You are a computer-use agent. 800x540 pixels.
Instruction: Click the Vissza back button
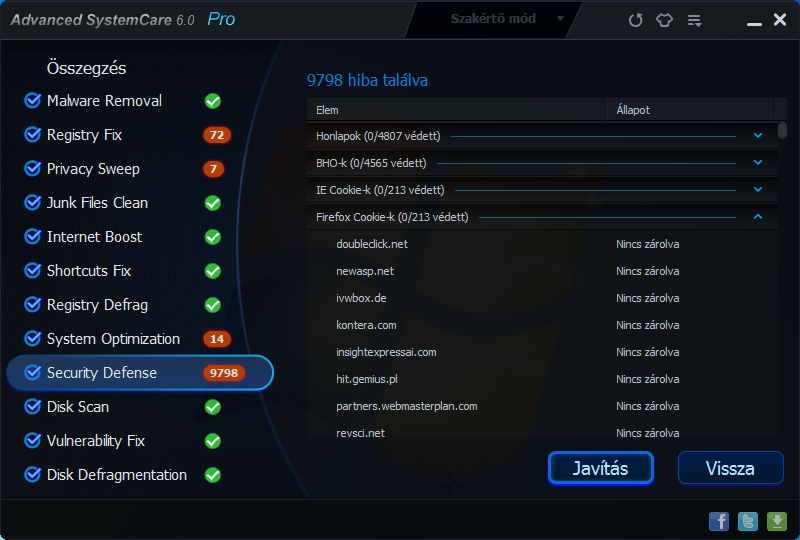pos(730,468)
